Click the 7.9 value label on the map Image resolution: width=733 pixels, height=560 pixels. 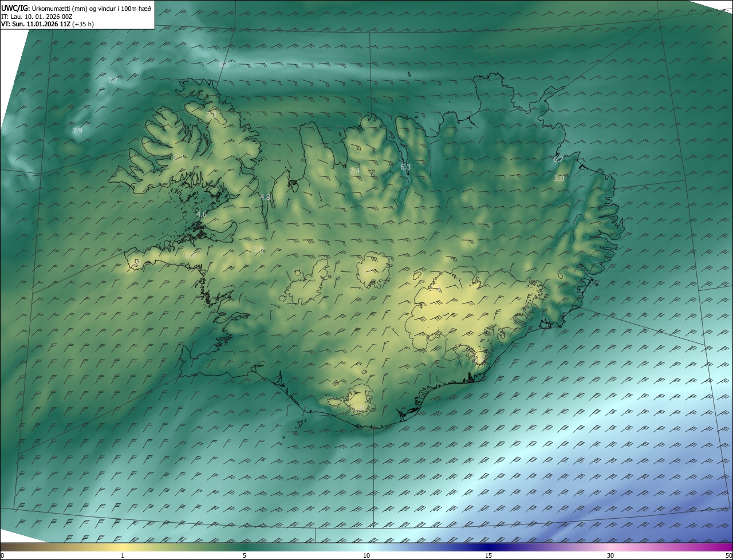(x=77, y=131)
